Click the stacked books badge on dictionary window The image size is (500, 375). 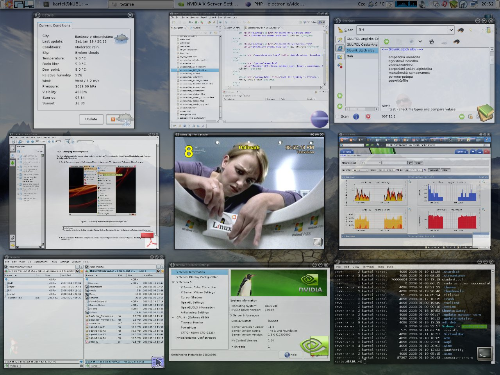point(485,113)
